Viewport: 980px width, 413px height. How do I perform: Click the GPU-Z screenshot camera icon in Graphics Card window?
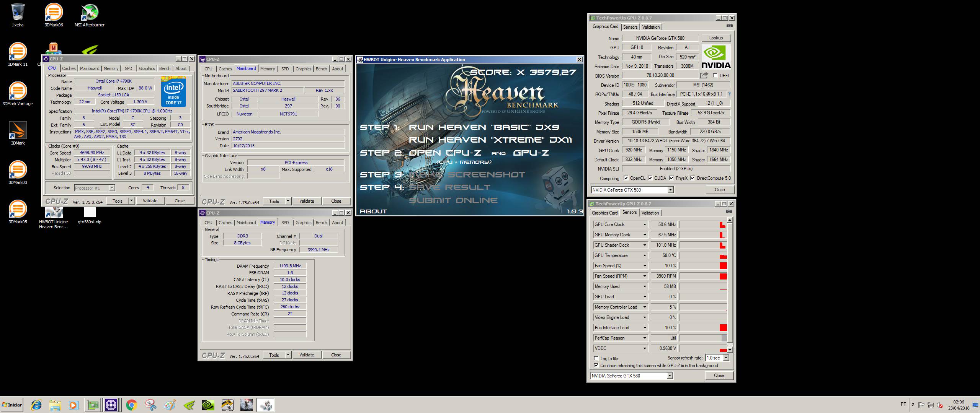pyautogui.click(x=729, y=26)
